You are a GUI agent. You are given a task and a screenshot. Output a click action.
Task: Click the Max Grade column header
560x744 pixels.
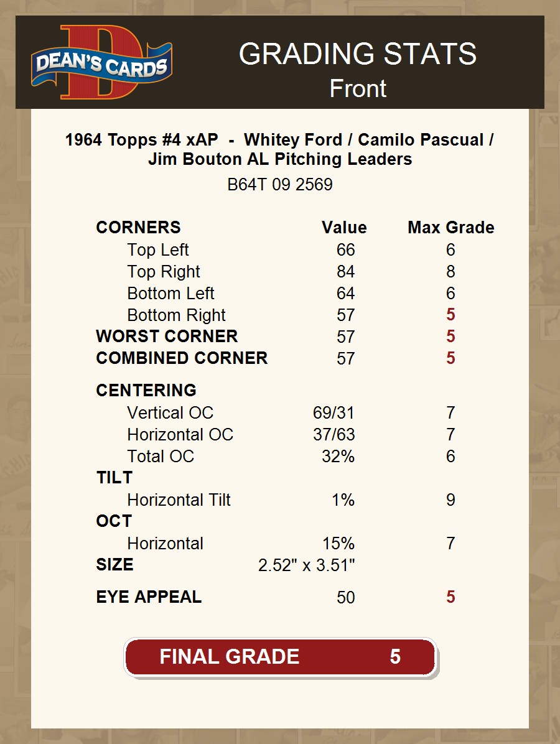[x=450, y=228]
